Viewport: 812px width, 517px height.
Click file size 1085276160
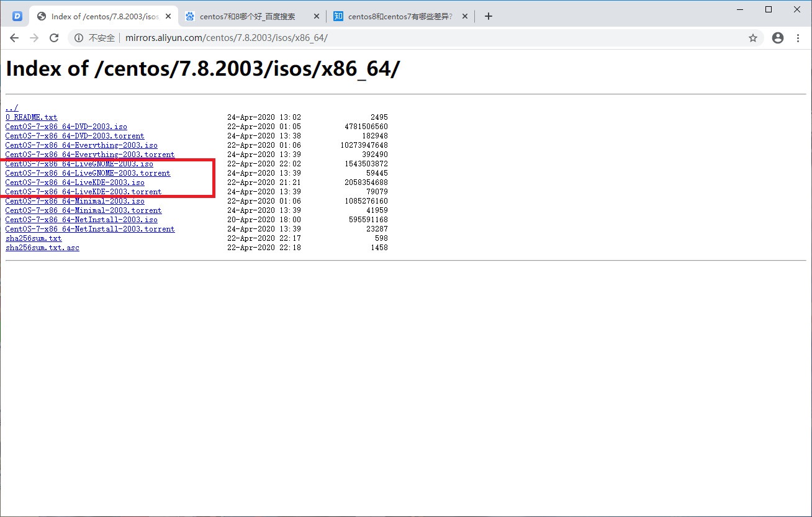click(366, 201)
